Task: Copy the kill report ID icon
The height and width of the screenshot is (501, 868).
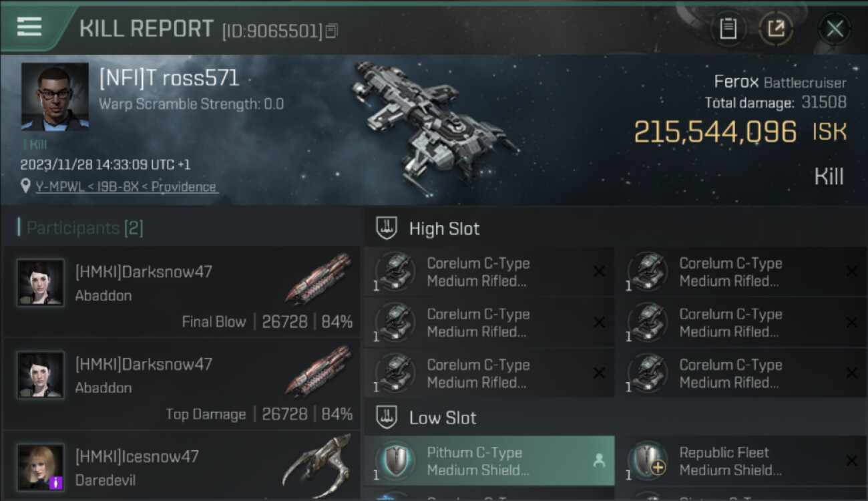Action: 332,31
